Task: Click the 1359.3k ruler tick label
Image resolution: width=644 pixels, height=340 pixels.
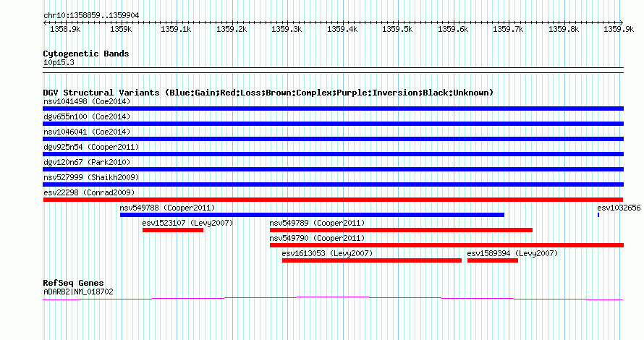Action: (x=287, y=29)
